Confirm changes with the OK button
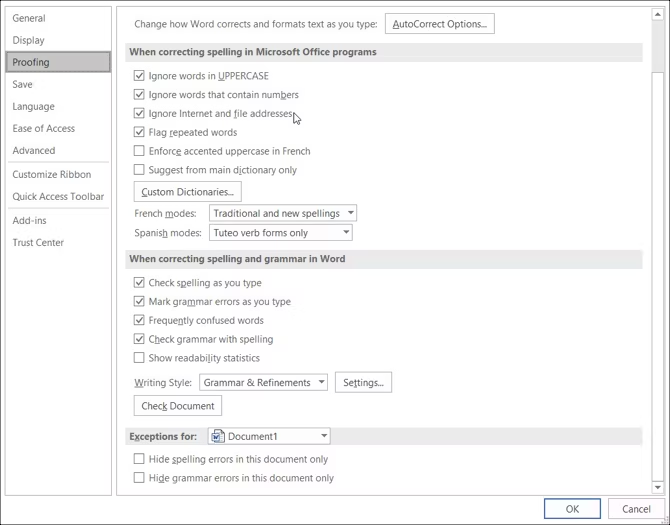 [x=572, y=509]
